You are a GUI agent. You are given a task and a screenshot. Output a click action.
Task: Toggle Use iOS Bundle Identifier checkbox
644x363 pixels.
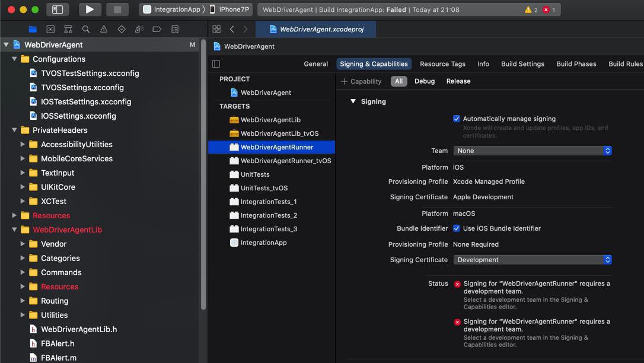[456, 228]
